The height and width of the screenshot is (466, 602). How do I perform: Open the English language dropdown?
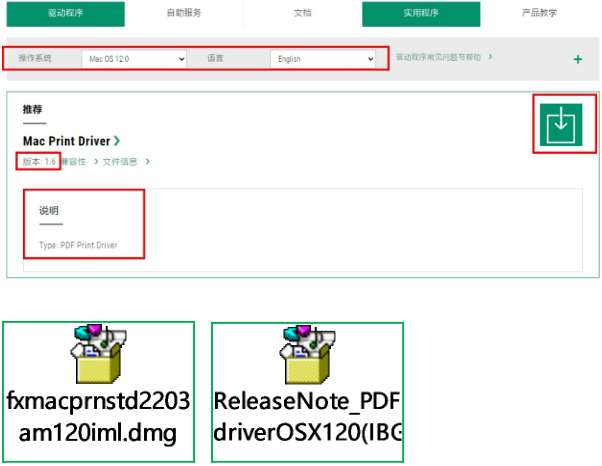[x=322, y=59]
